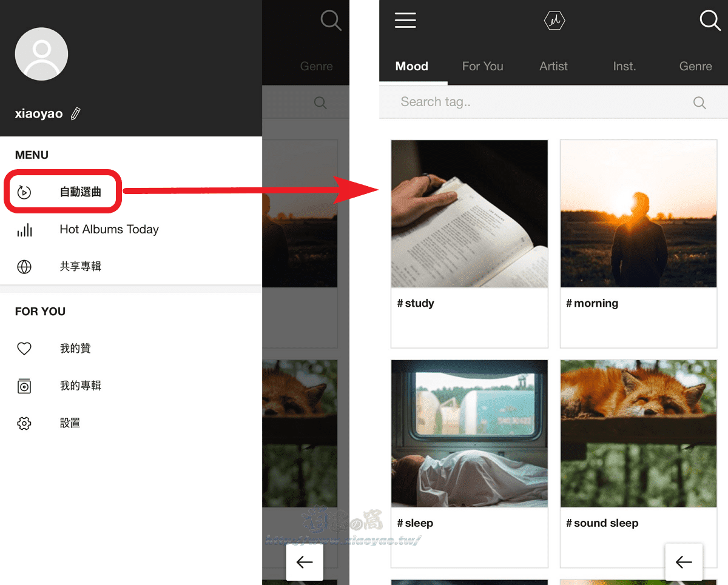Click the hexagon app logo at top
This screenshot has width=728, height=585.
tap(554, 21)
